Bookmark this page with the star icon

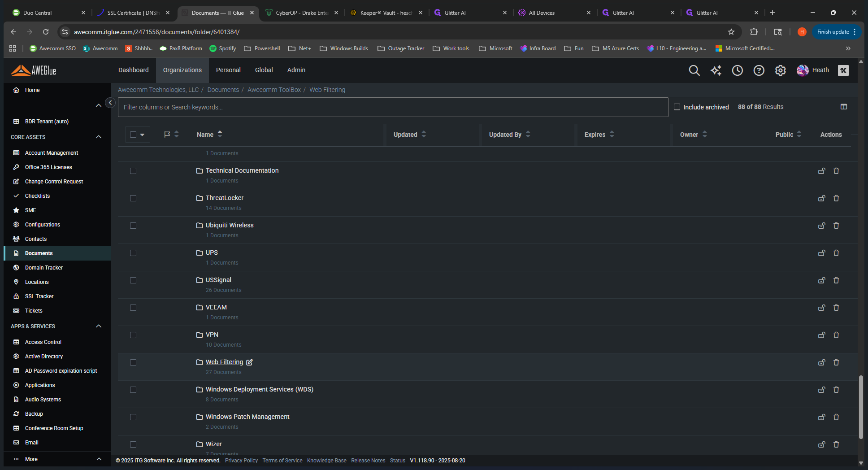coord(731,32)
